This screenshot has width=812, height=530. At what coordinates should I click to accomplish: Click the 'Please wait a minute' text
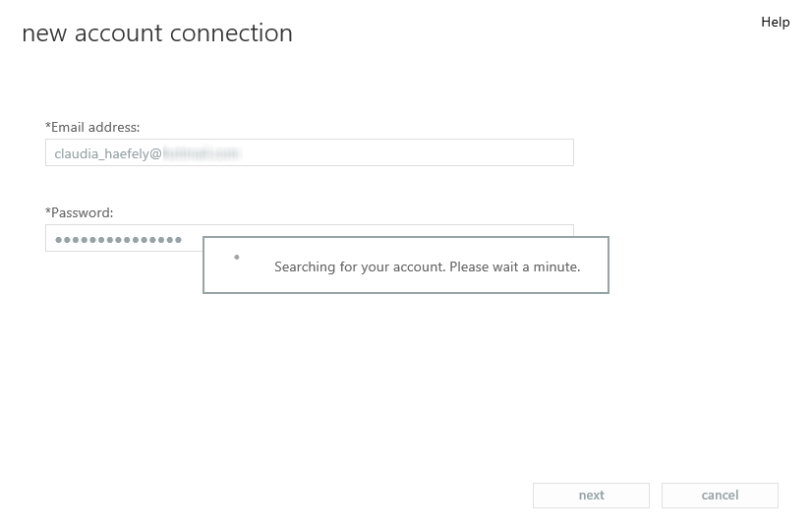(515, 266)
